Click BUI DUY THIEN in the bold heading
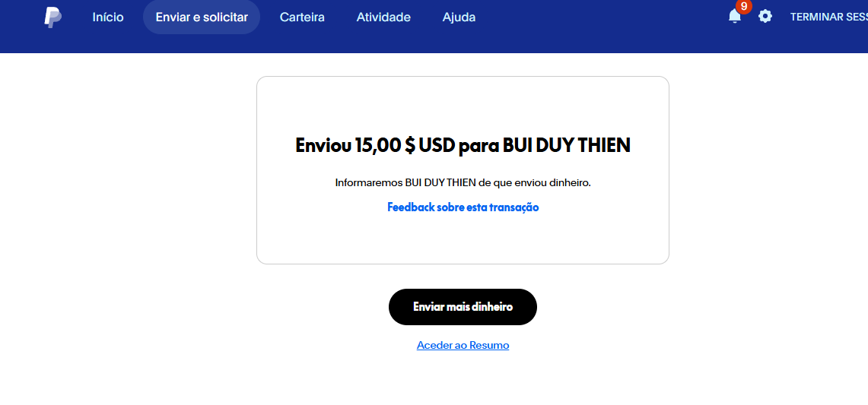Viewport: 868px width, 405px height. pos(566,145)
